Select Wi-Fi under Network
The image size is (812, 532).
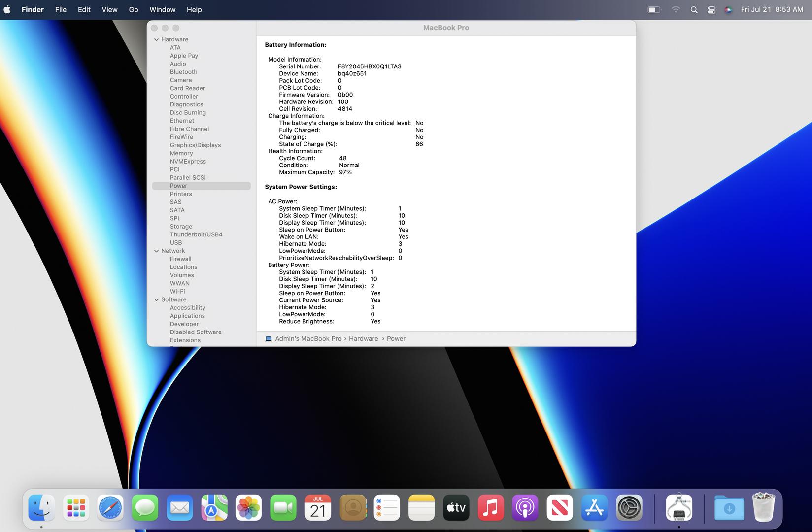click(x=177, y=292)
